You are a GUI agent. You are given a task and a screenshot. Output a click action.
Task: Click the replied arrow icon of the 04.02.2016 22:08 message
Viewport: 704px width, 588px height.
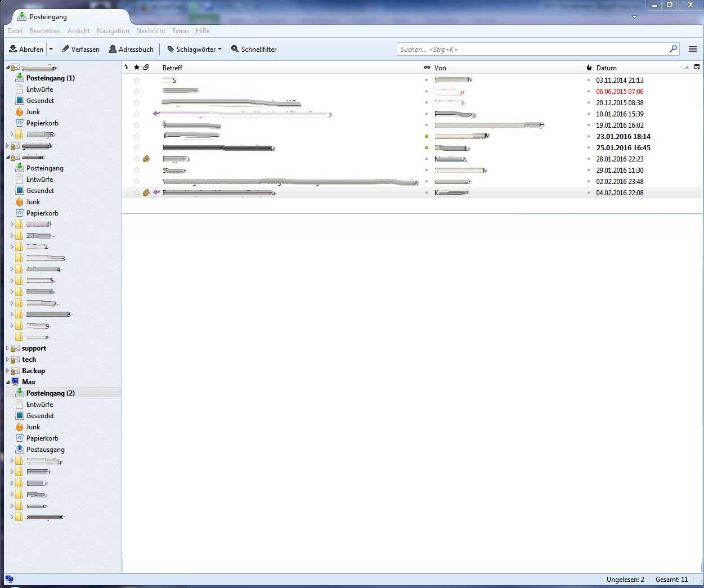tap(156, 192)
